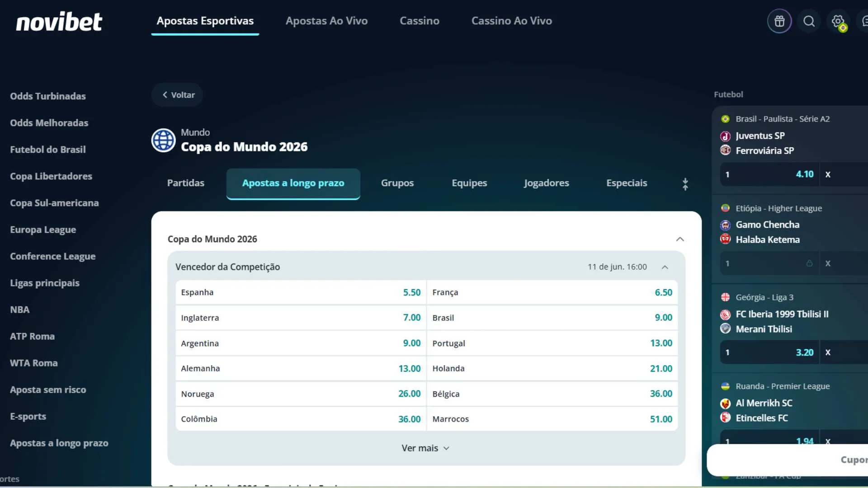Click the Gamo Chencha team badge

point(726,225)
